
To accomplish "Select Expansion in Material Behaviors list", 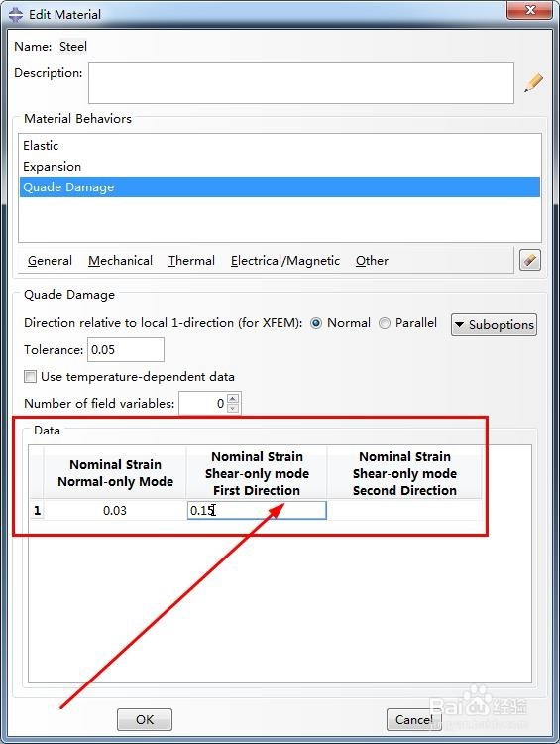I will coord(280,166).
